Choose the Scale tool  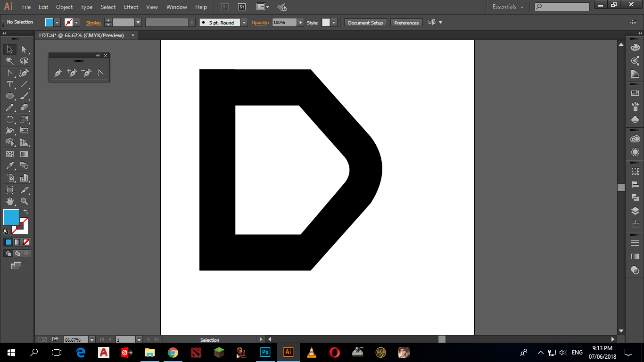(25, 119)
